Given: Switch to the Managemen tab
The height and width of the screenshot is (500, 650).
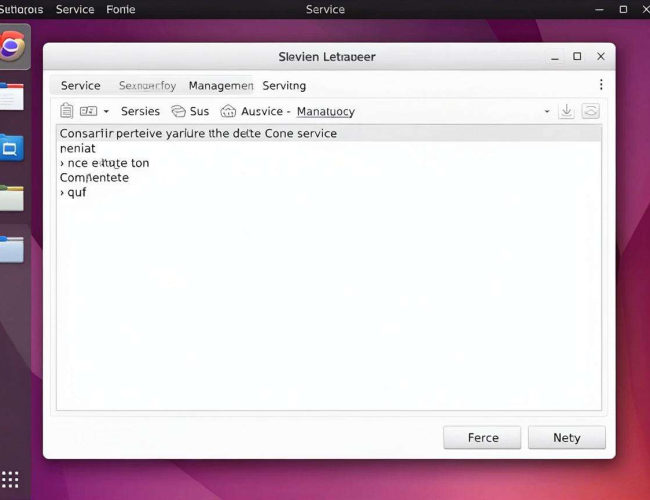Looking at the screenshot, I should [x=221, y=86].
